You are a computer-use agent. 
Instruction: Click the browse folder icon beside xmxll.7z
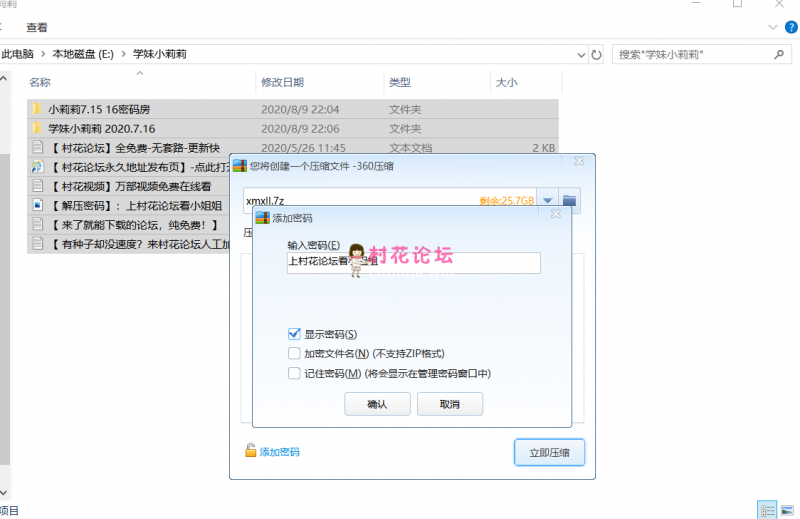point(570,201)
